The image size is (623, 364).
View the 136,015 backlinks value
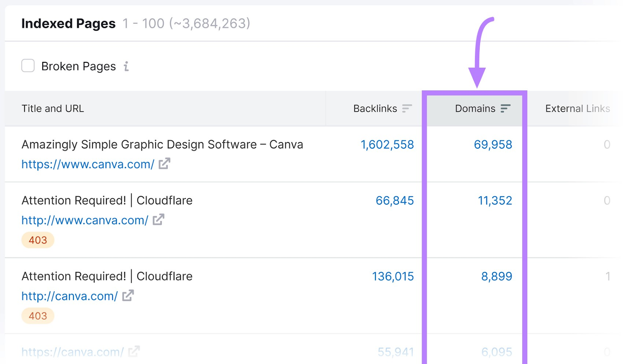point(393,276)
